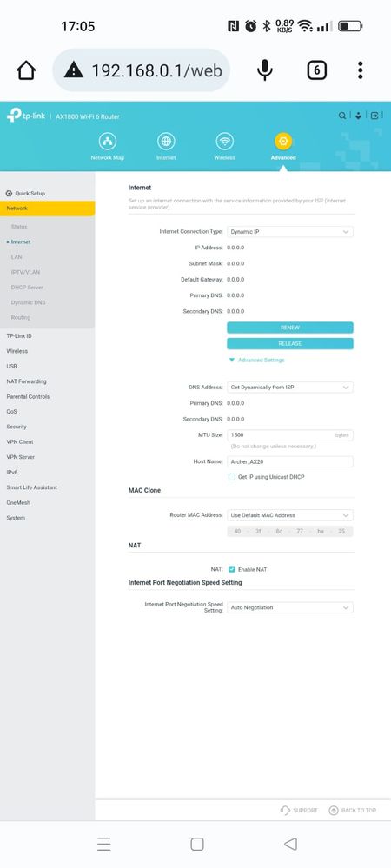
Task: Click the RENEW button
Action: pyautogui.click(x=290, y=328)
